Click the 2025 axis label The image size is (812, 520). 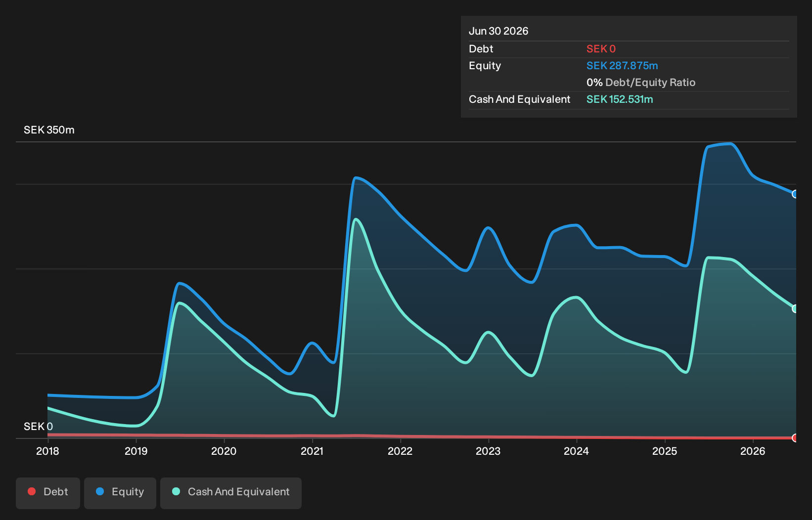pyautogui.click(x=665, y=451)
